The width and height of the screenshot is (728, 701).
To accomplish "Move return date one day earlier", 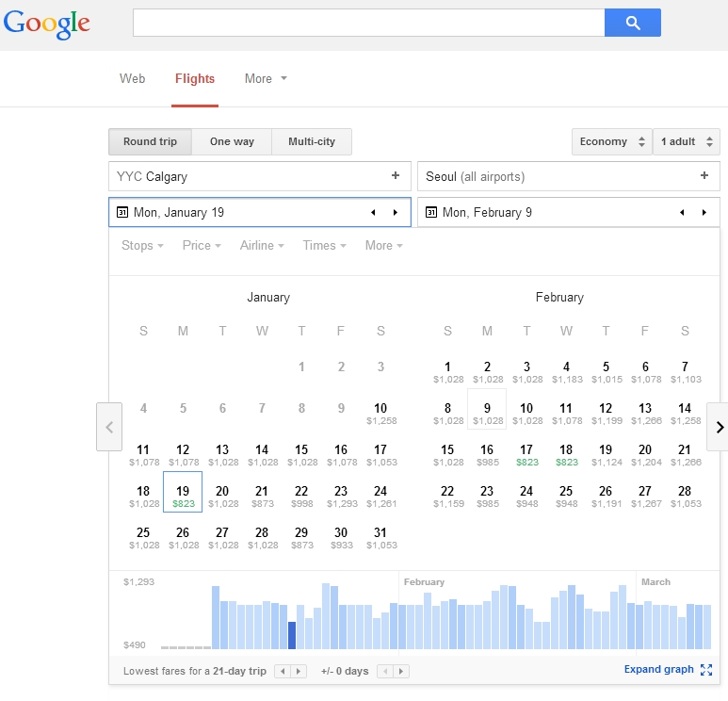I will [681, 213].
